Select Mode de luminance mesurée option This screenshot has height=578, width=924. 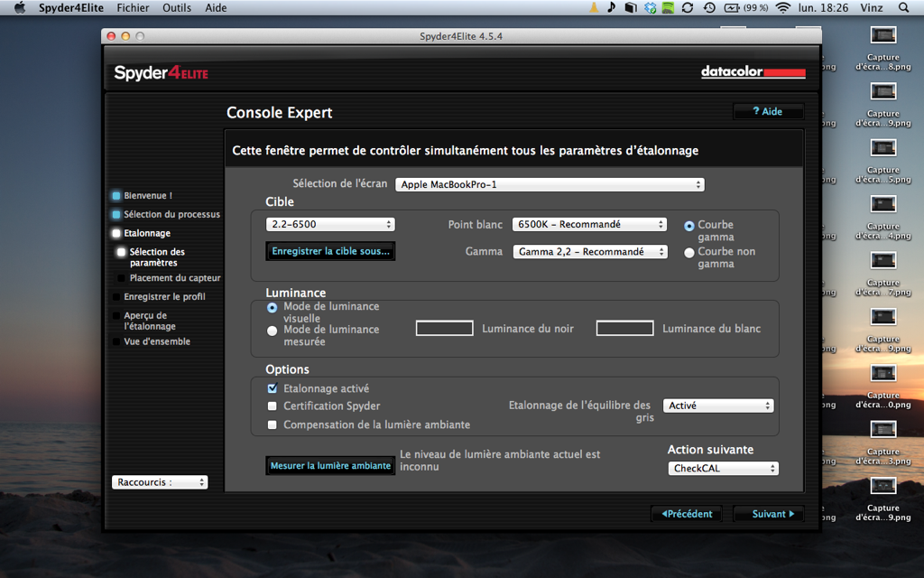coord(273,331)
